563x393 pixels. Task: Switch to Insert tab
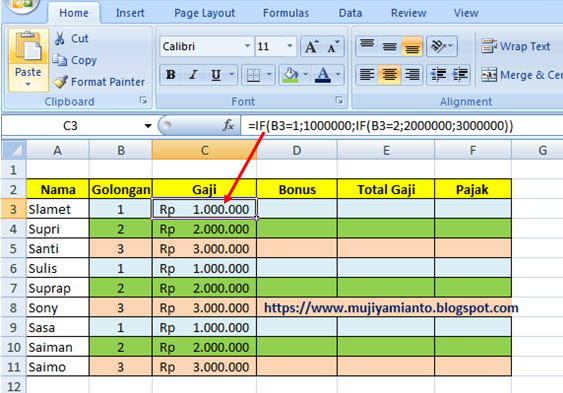point(130,13)
